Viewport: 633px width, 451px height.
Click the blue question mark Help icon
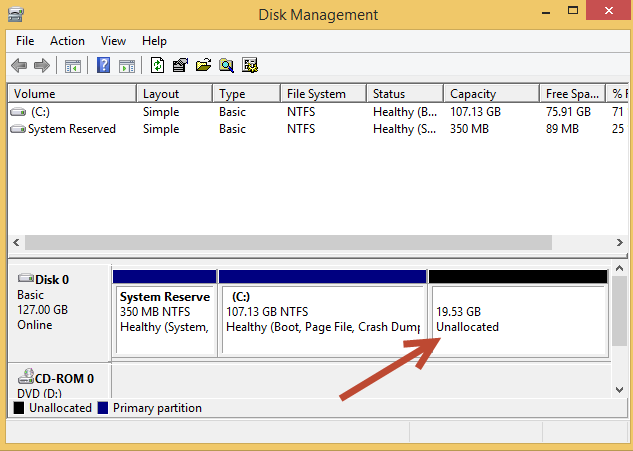point(103,66)
